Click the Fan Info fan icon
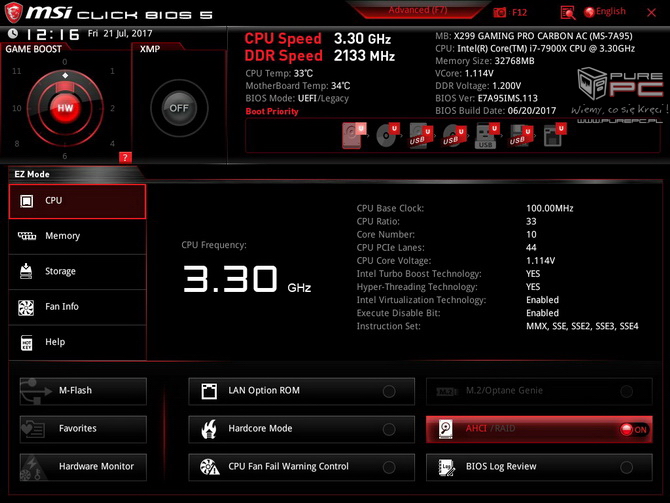 [x=26, y=307]
